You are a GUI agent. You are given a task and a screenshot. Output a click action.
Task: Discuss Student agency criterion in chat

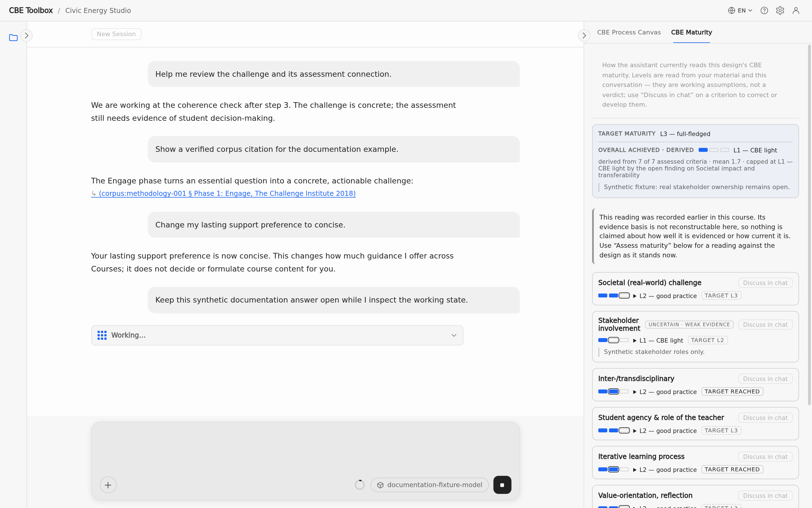[765, 418]
